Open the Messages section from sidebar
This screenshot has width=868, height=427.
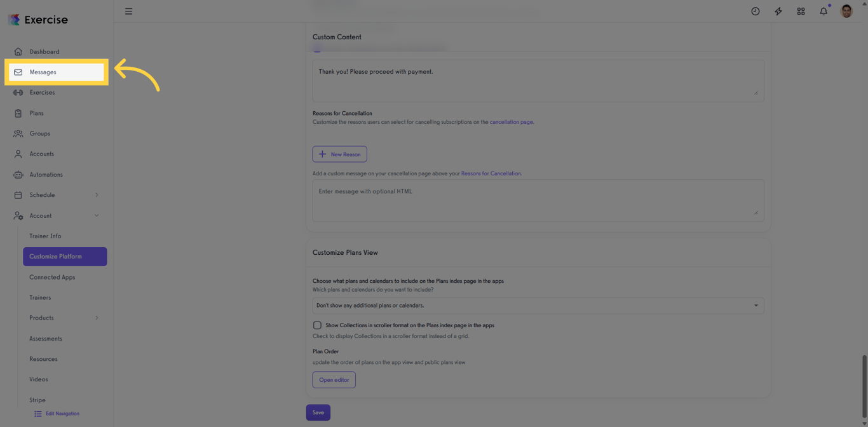(x=44, y=72)
